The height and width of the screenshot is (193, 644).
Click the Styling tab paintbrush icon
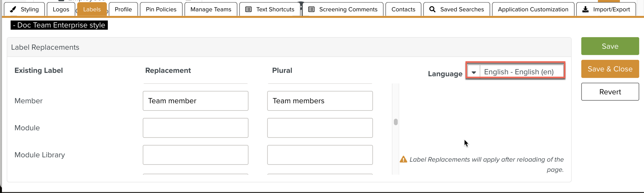[13, 10]
